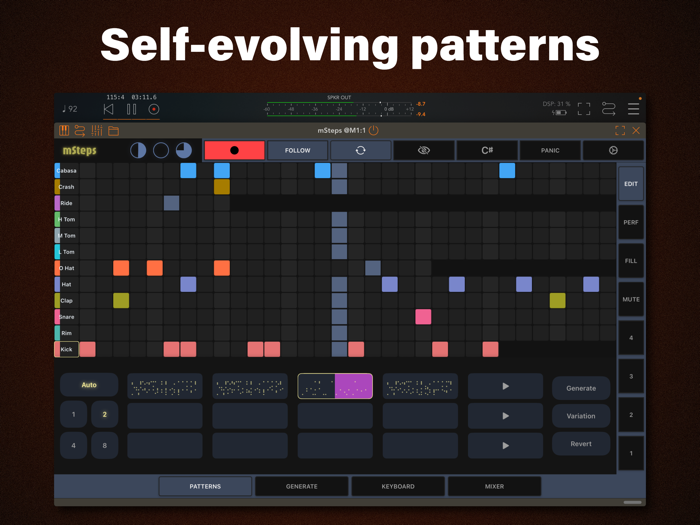
Task: Toggle the grey Ride step
Action: pos(171,203)
